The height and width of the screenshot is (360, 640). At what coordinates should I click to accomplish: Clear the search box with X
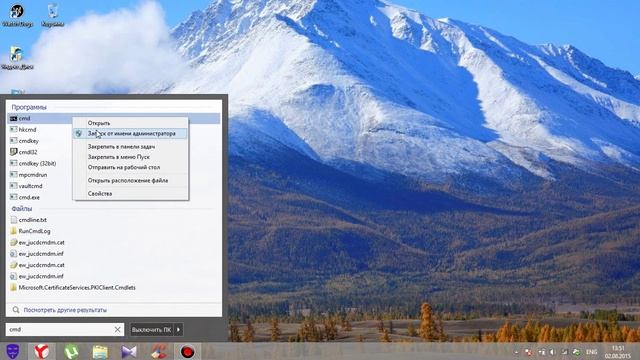point(118,329)
